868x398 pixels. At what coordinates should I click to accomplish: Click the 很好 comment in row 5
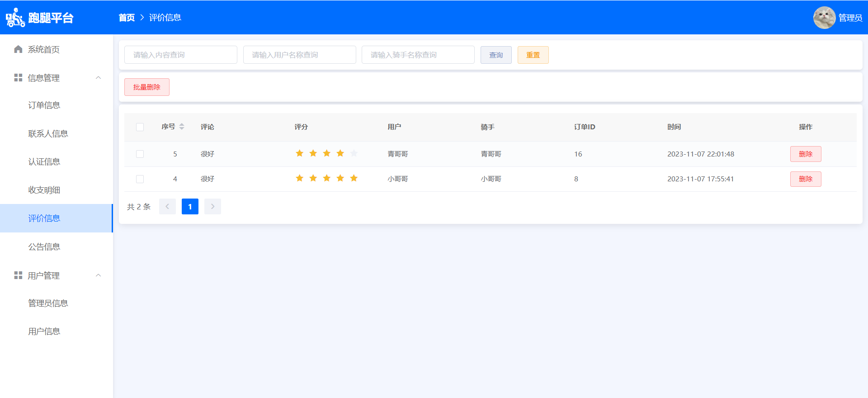click(x=208, y=154)
